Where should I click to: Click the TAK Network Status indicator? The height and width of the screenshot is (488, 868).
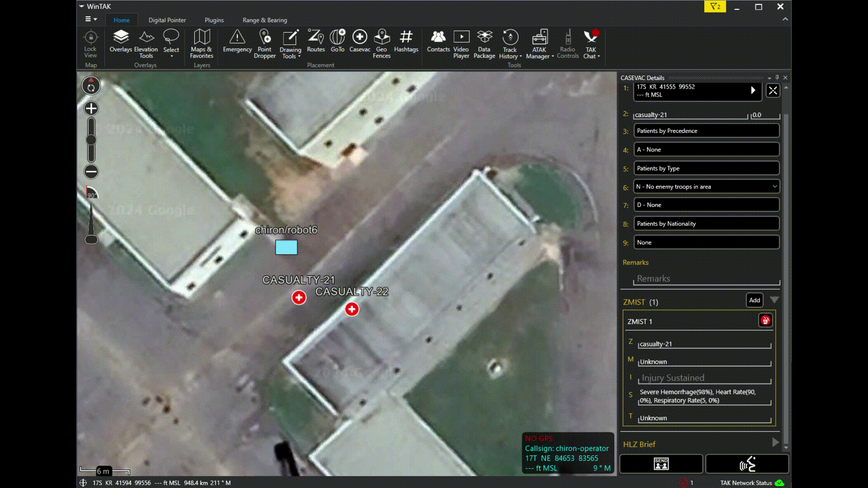tap(752, 483)
